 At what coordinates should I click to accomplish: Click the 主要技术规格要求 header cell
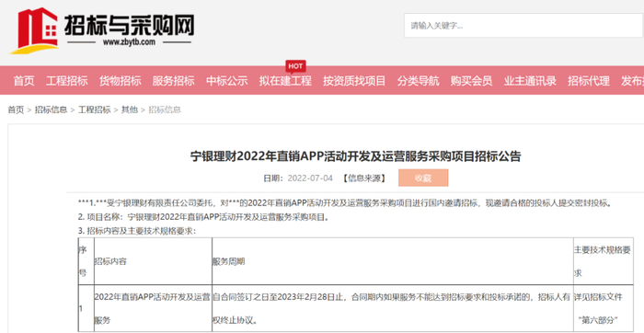coord(604,261)
